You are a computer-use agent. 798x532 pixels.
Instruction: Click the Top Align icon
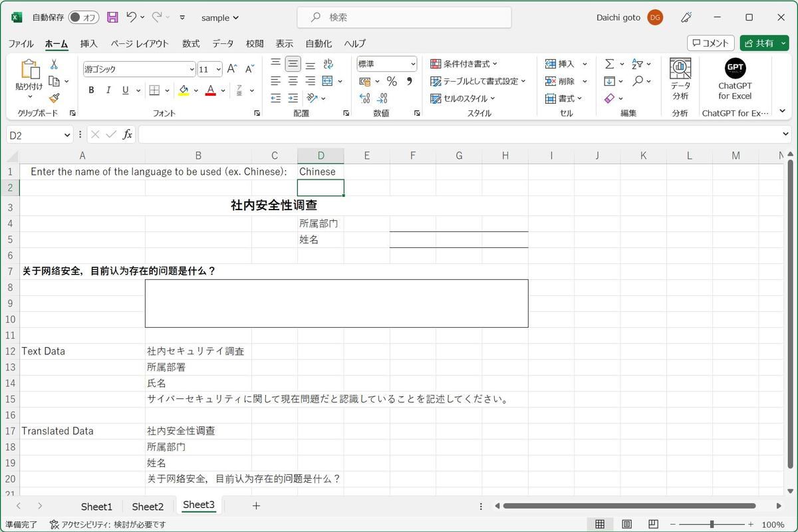[x=275, y=64]
